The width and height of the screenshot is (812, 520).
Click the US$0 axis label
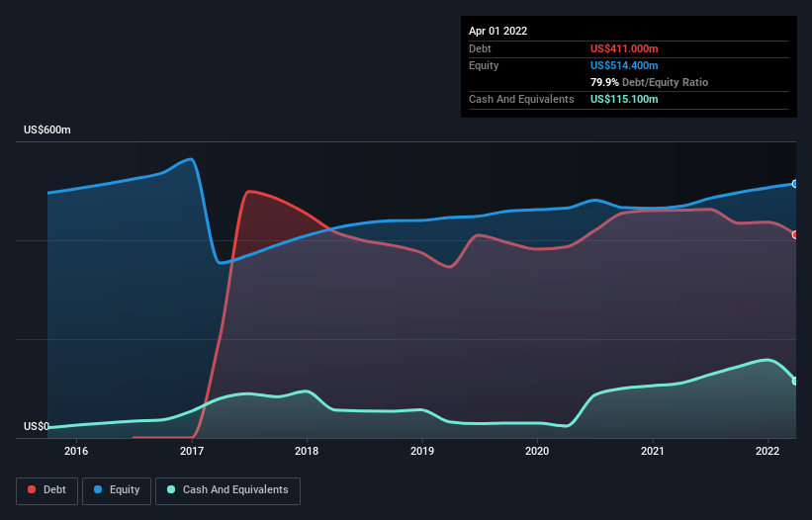37,426
